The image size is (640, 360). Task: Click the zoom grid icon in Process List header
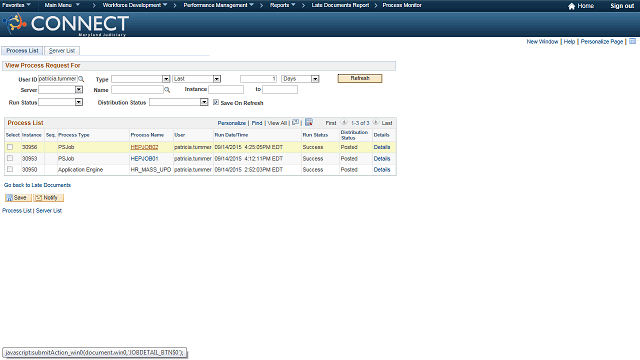tap(295, 122)
